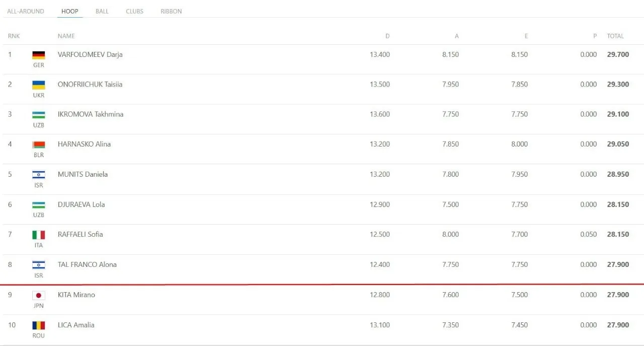The height and width of the screenshot is (346, 644).
Task: Click the Israel flag beside Munits Daniela
Action: point(39,175)
